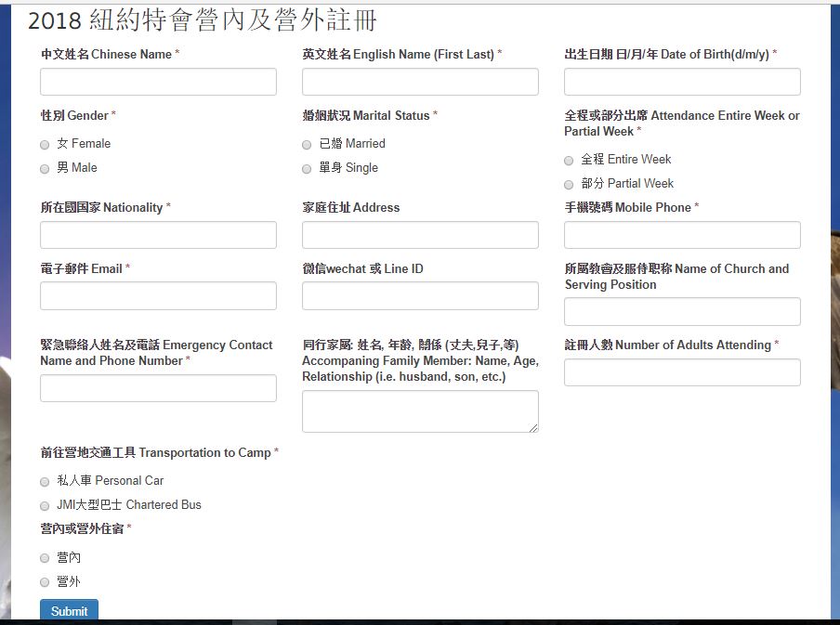Image resolution: width=840 pixels, height=625 pixels.
Task: Select Entire Week attendance option
Action: 569,161
